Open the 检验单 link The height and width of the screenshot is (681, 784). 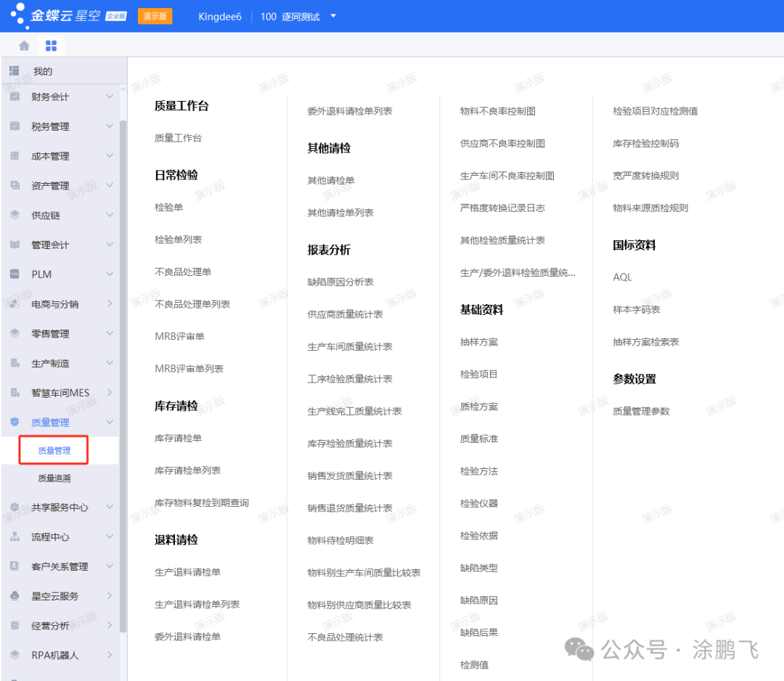tap(169, 208)
